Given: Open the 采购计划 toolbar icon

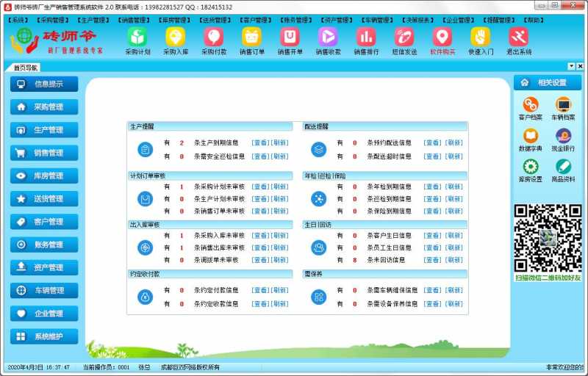Looking at the screenshot, I should coord(137,40).
